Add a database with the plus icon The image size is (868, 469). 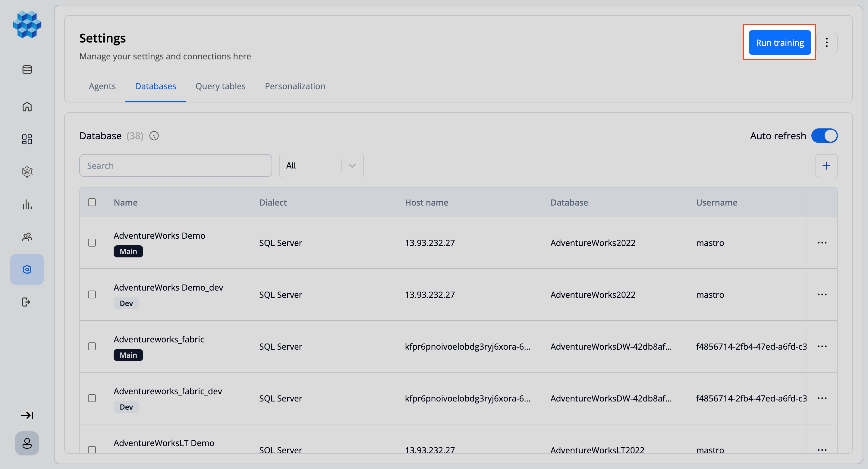tap(826, 166)
